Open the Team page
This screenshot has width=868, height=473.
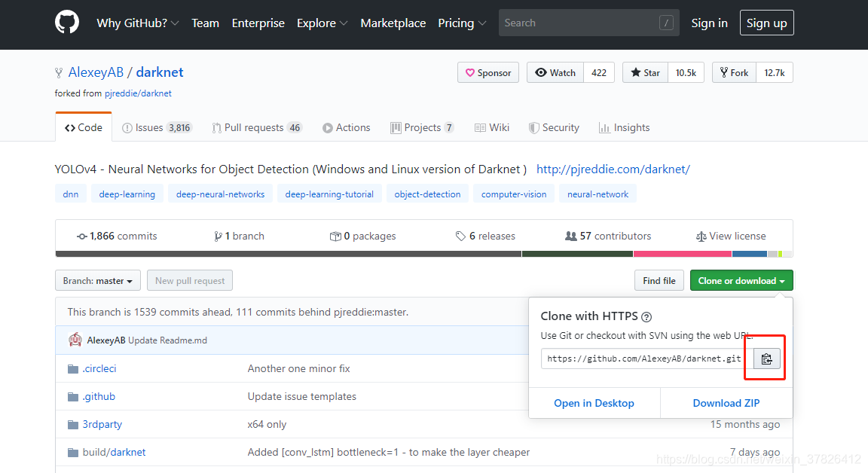206,23
